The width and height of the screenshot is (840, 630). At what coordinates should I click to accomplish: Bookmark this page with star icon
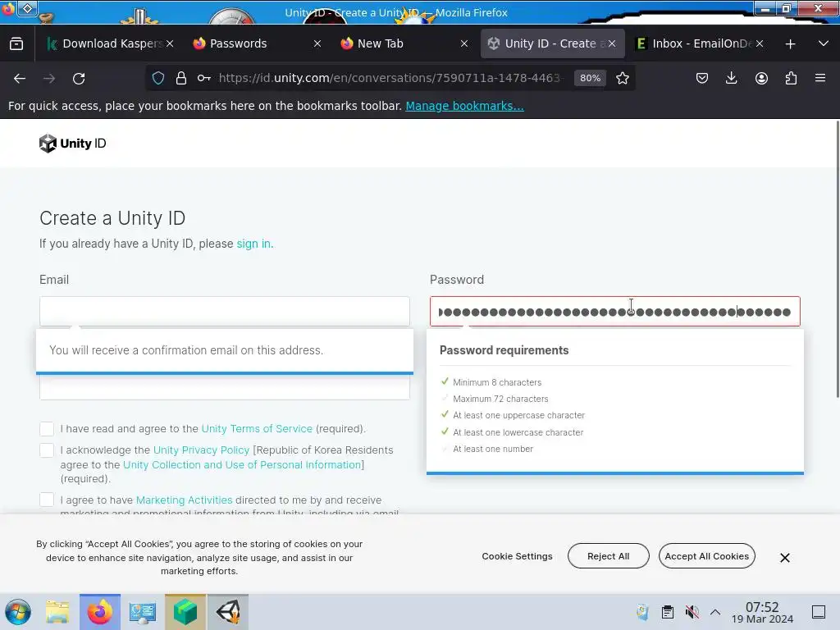[x=622, y=78]
